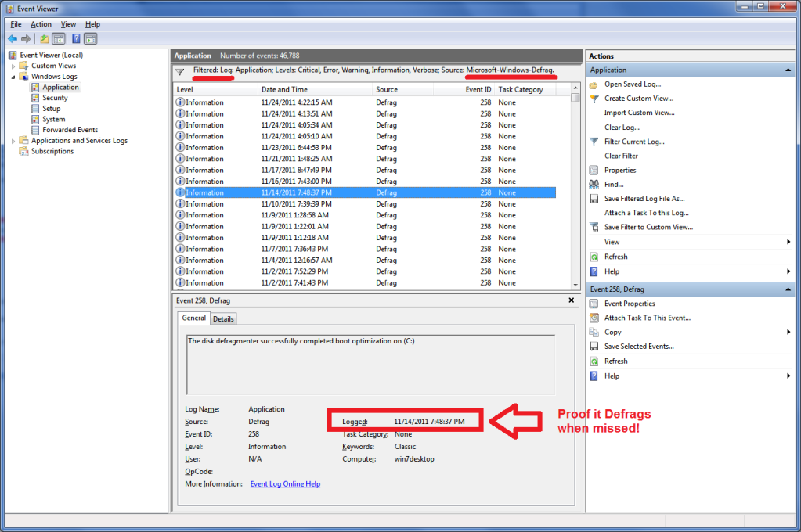Select the Setup log in tree
Viewport: 801px width, 532px height.
tap(51, 109)
